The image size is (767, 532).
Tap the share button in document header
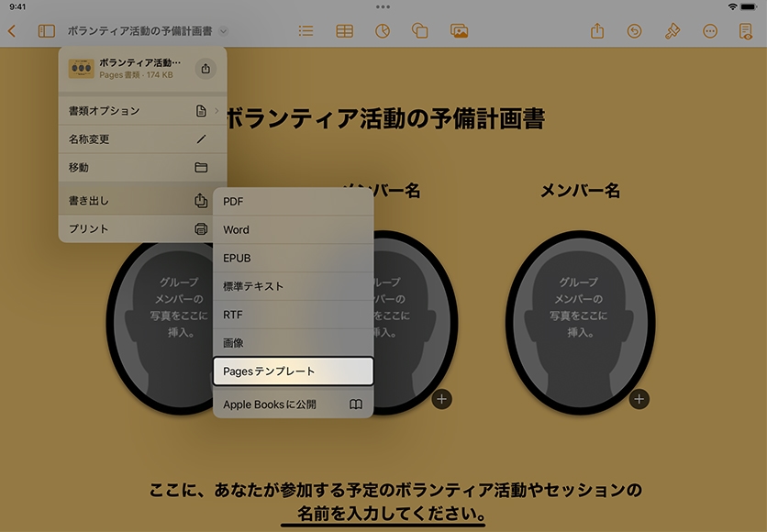[206, 69]
